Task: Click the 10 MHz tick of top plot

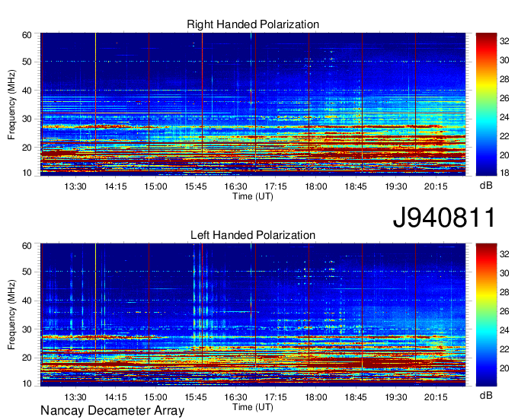Action: (27, 173)
